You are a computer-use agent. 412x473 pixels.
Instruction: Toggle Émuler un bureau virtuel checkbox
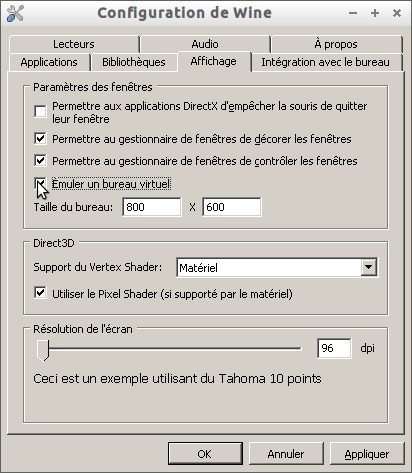tap(40, 183)
